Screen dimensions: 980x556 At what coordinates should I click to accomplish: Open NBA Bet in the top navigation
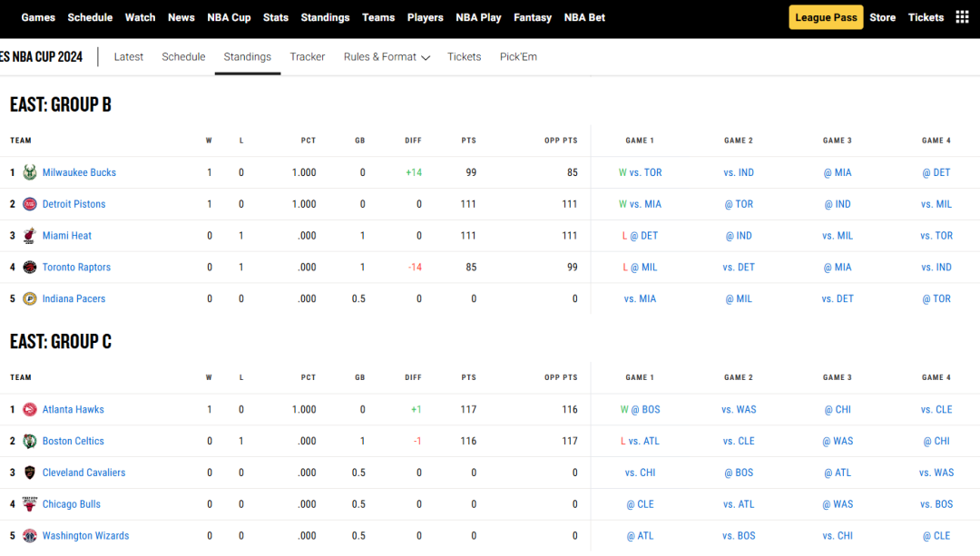click(x=584, y=17)
